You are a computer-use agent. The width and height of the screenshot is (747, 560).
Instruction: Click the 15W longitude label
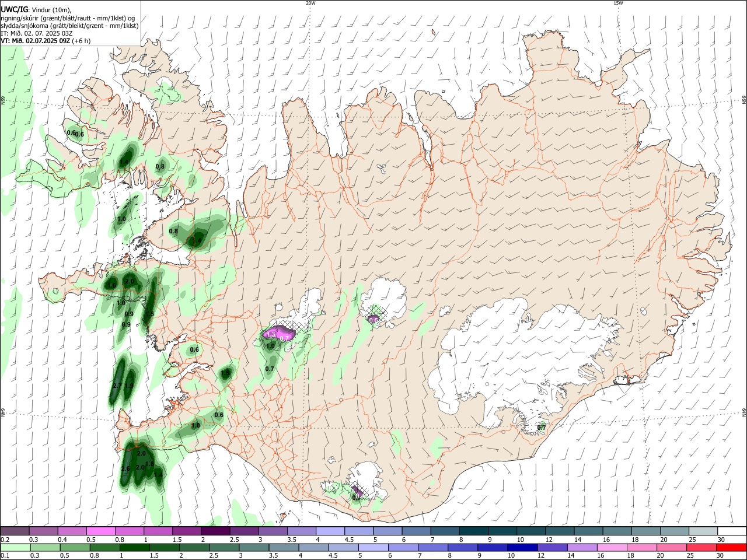[618, 3]
